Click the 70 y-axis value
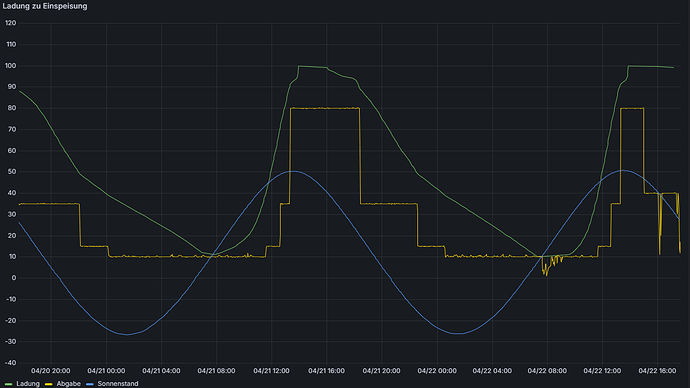 coord(12,129)
